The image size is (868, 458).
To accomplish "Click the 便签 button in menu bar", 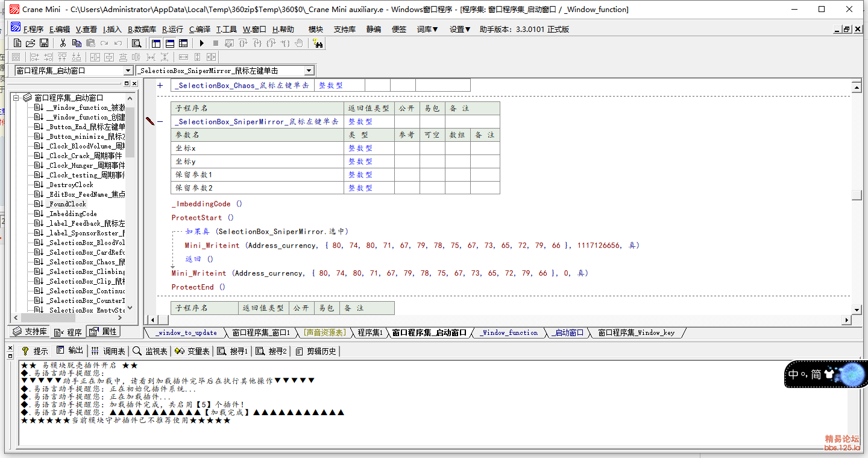I will 399,29.
